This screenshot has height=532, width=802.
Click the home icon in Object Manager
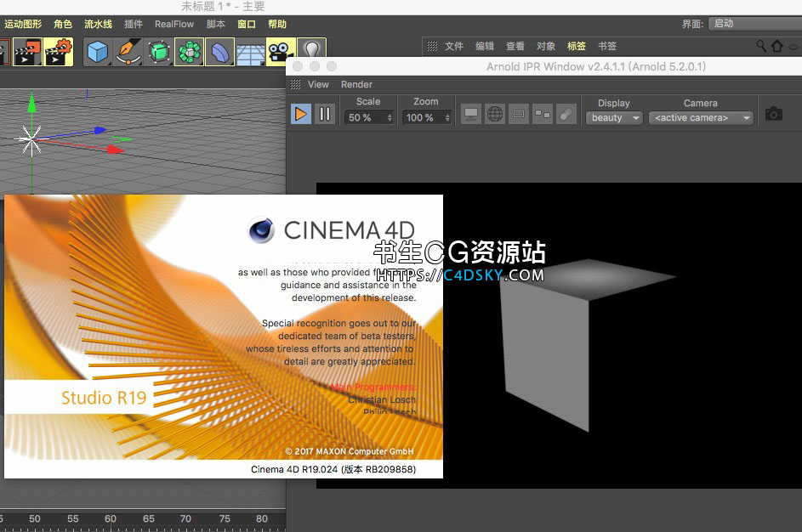coord(777,46)
